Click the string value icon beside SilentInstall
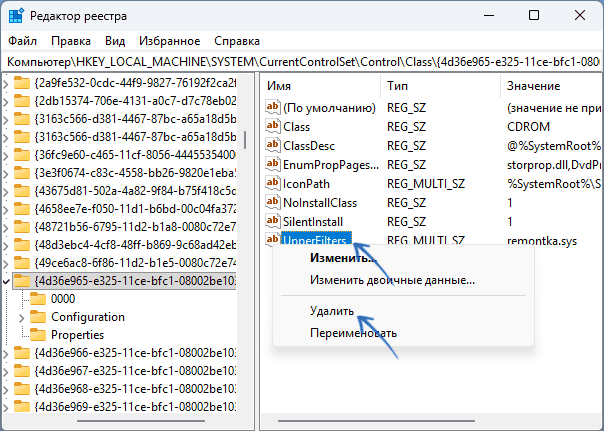604x431 pixels. (x=273, y=221)
